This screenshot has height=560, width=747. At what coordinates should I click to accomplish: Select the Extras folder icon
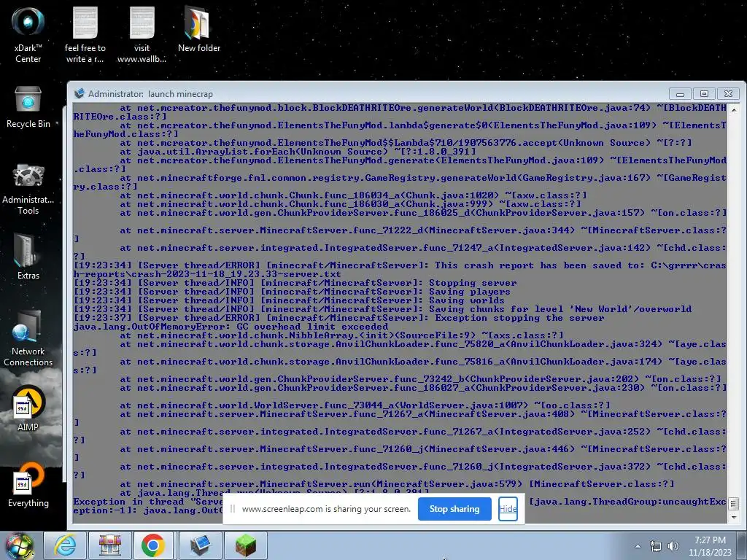tap(28, 256)
